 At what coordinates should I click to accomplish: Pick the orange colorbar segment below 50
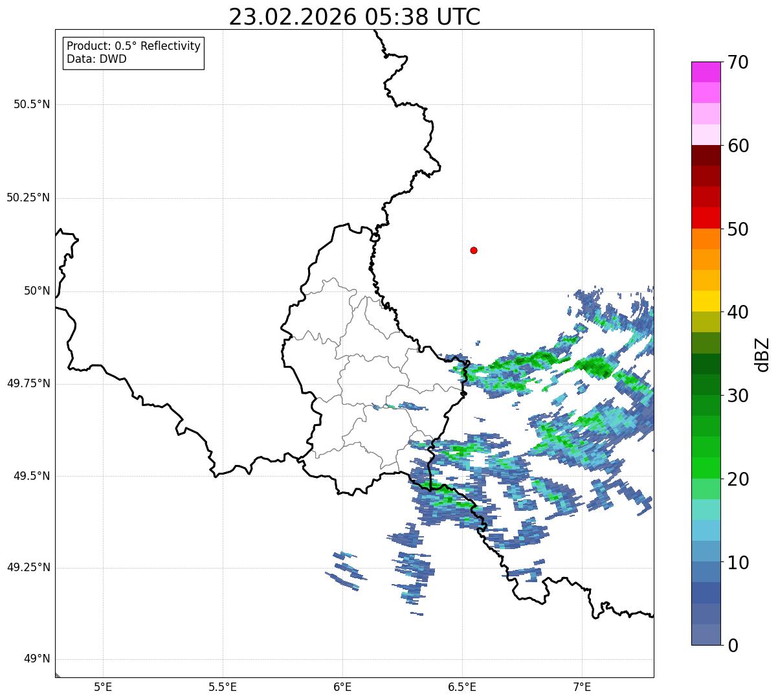click(706, 238)
